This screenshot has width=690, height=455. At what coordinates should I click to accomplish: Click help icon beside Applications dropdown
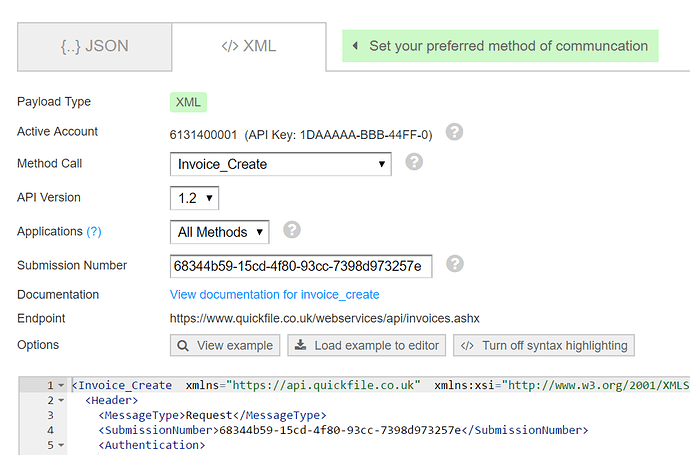pyautogui.click(x=292, y=230)
